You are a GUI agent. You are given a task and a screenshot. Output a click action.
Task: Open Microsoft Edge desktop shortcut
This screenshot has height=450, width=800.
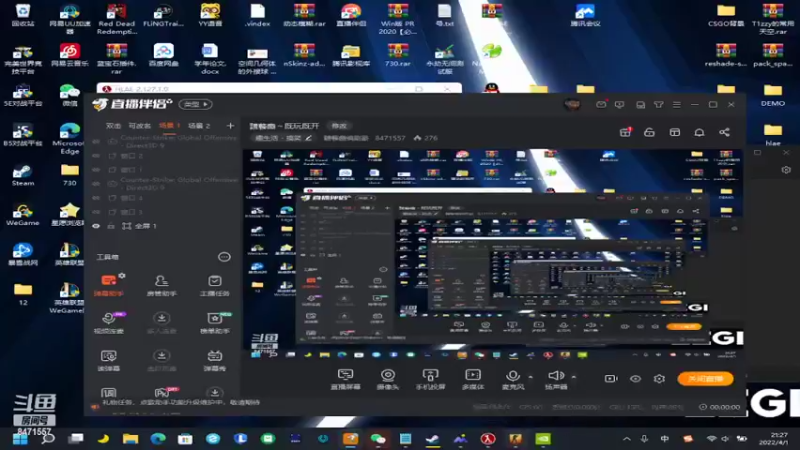point(69,138)
